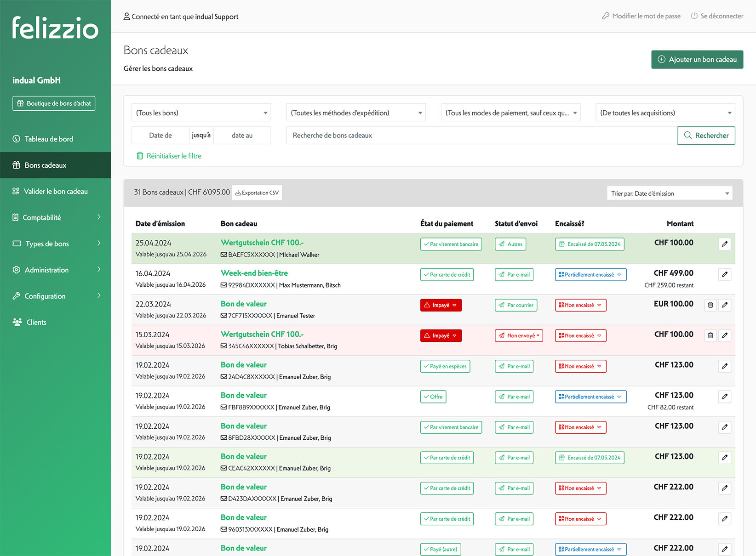The width and height of the screenshot is (756, 556).
Task: Delete the EUR 100.00 Bon de valeur voucher
Action: [710, 305]
